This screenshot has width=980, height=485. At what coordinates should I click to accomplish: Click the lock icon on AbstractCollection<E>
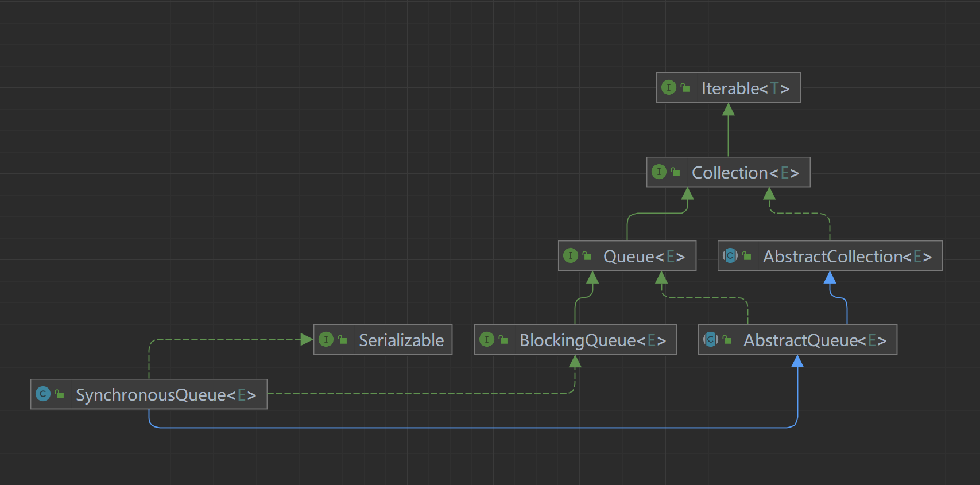746,256
